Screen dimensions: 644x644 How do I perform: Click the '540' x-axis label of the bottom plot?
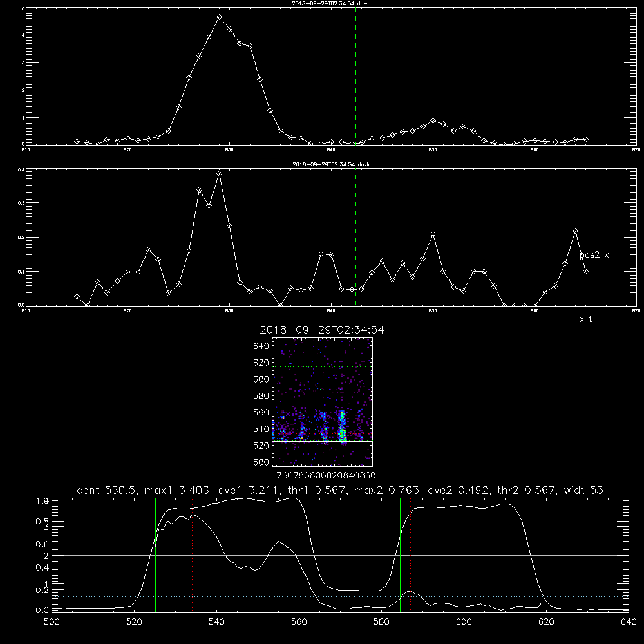tap(216, 622)
